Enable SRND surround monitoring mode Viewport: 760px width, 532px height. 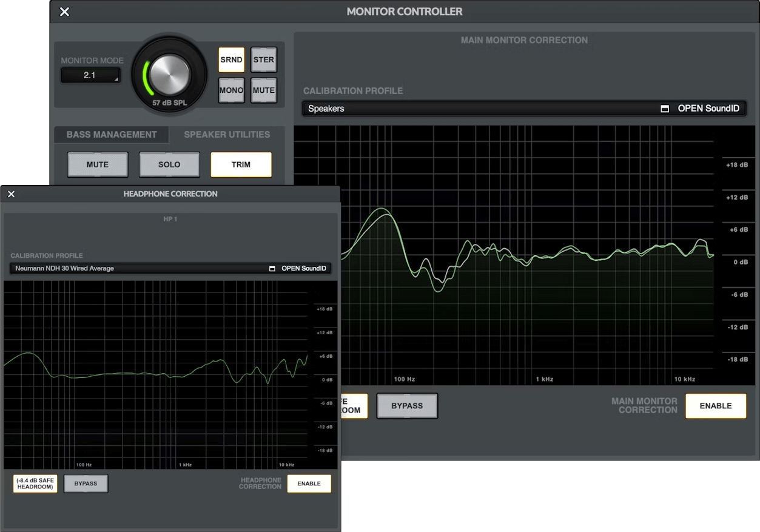(x=231, y=59)
